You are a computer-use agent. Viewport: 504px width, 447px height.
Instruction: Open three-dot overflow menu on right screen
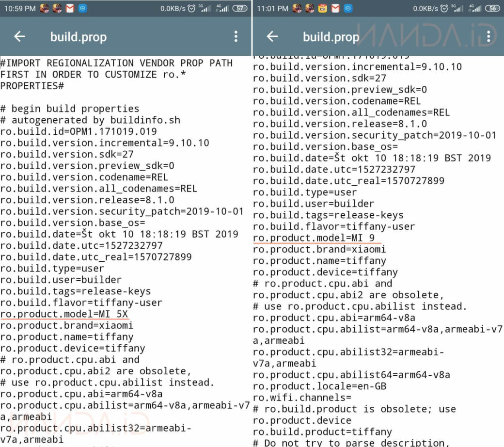[x=488, y=37]
